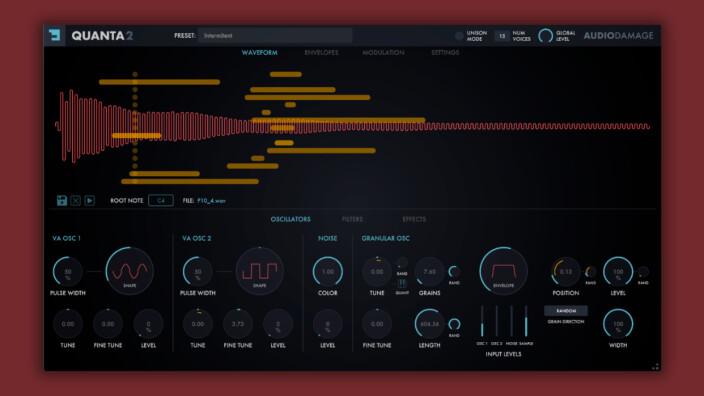Click the Granular OSC Level knob
This screenshot has width=704, height=396.
(618, 272)
